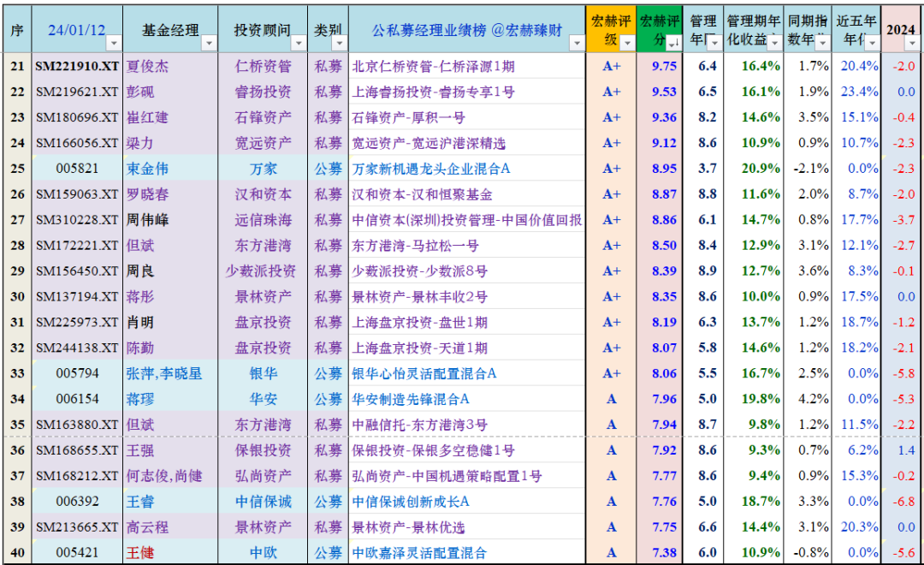Select fund 中融信托-东方港湾3号
The width and height of the screenshot is (924, 565).
419,425
